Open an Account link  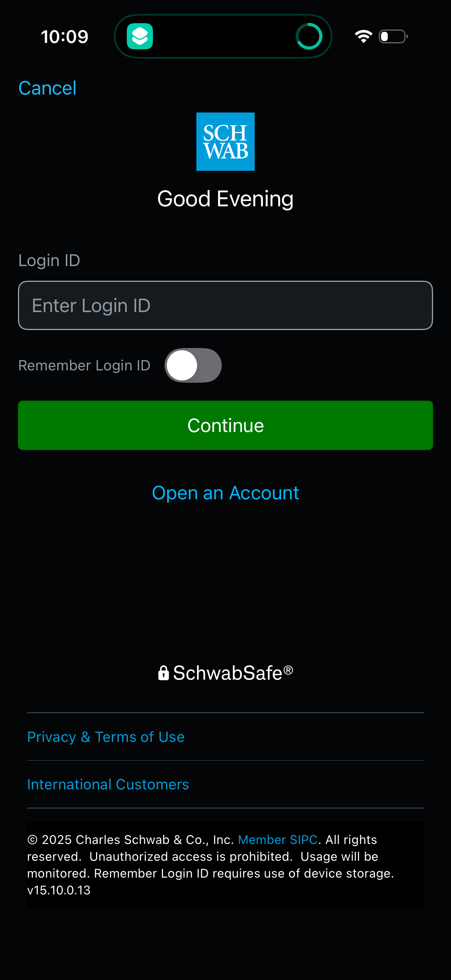(x=225, y=492)
